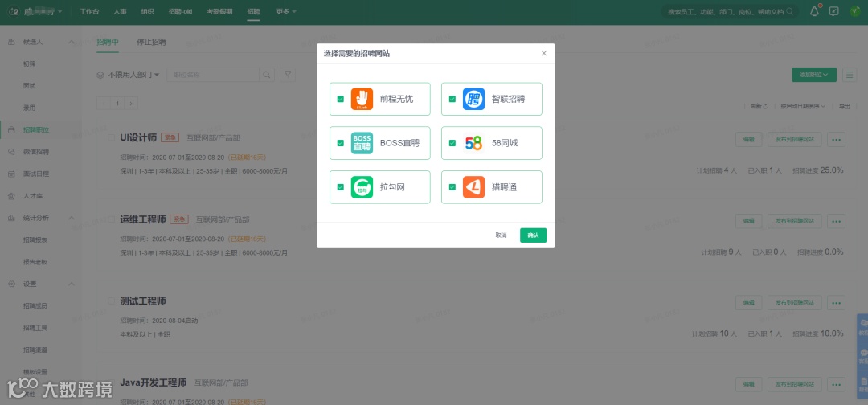Open 考勤假期 in top navigation
Viewport: 868px width, 405px height.
coord(219,11)
